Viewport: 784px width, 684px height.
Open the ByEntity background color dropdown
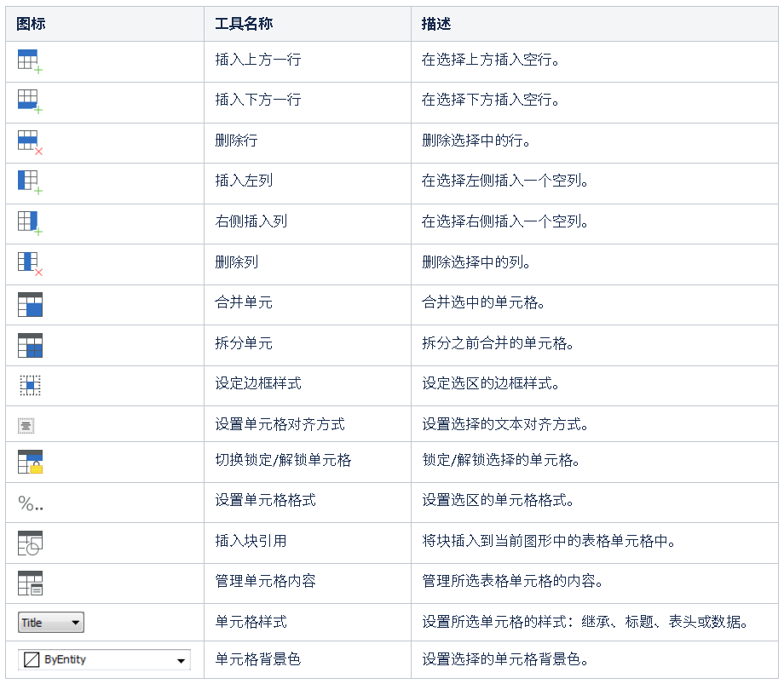tap(181, 660)
